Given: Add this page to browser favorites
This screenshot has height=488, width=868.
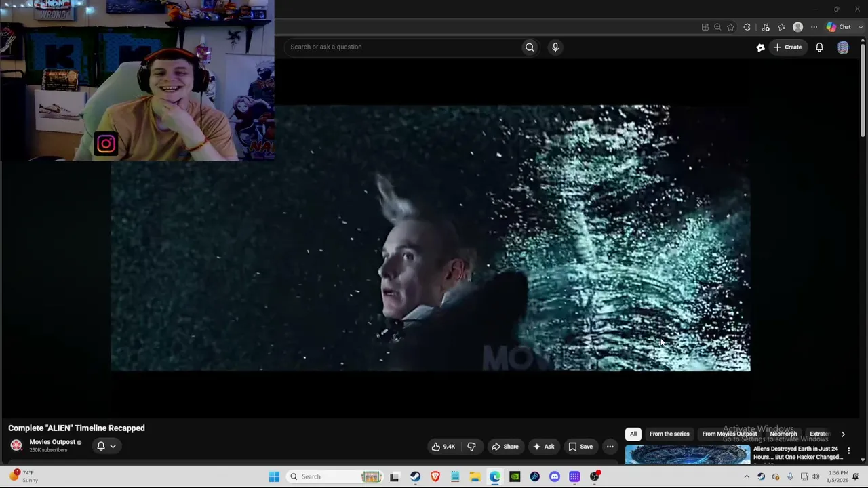Looking at the screenshot, I should 730,27.
